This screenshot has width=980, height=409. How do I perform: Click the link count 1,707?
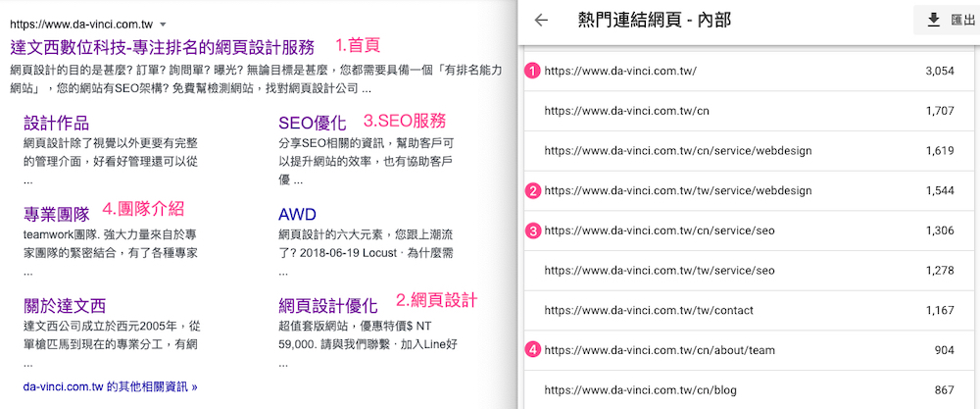click(940, 111)
